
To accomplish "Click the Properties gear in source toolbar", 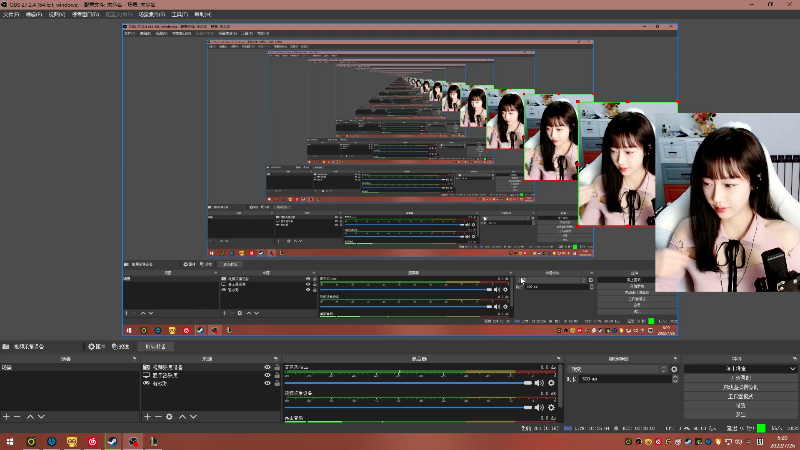I will [96, 346].
